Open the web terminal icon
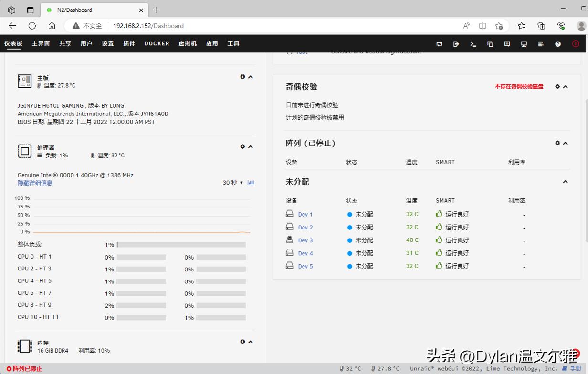 tap(473, 43)
